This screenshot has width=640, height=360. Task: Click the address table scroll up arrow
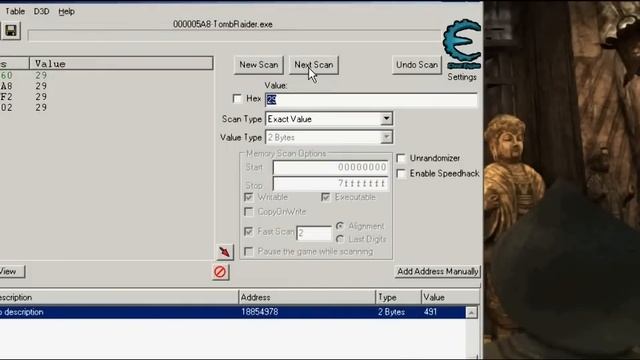pos(471,313)
